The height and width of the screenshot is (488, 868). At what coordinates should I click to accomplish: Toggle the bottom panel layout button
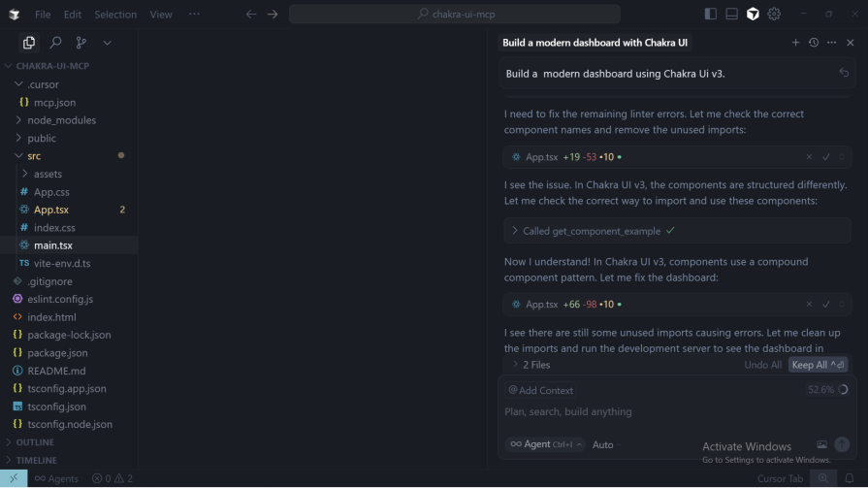[x=732, y=15]
